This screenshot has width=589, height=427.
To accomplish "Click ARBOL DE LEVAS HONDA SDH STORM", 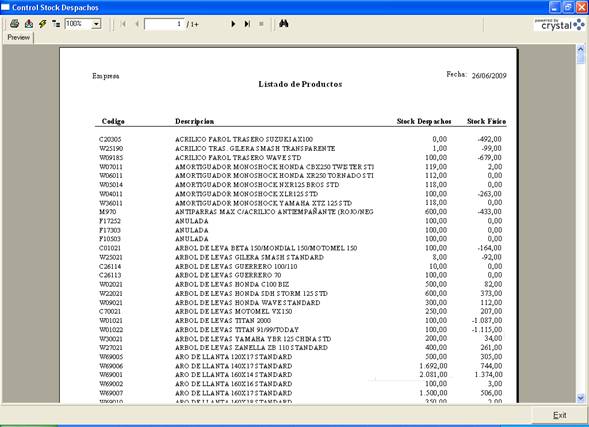I will [x=251, y=293].
